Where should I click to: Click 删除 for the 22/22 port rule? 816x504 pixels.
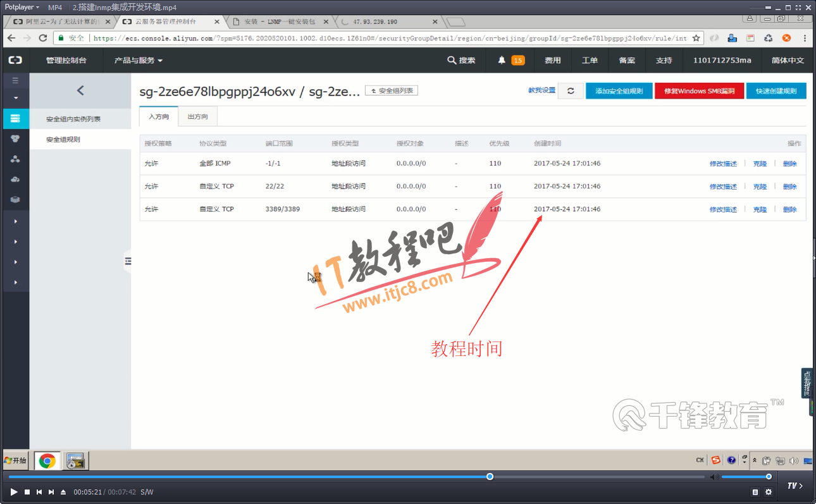[789, 187]
